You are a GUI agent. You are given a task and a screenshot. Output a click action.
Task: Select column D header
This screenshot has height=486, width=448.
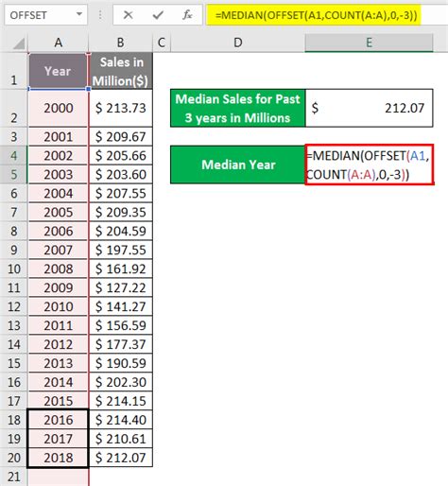tap(238, 43)
